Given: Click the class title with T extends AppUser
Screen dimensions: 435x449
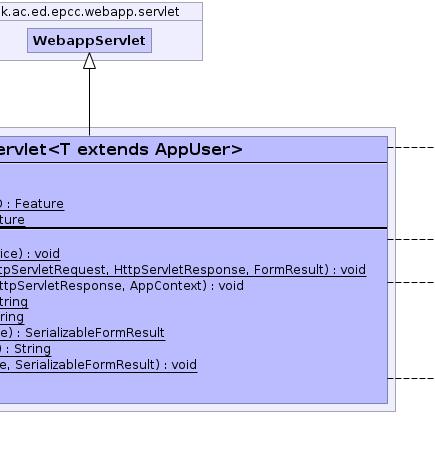Looking at the screenshot, I should click(x=121, y=149).
